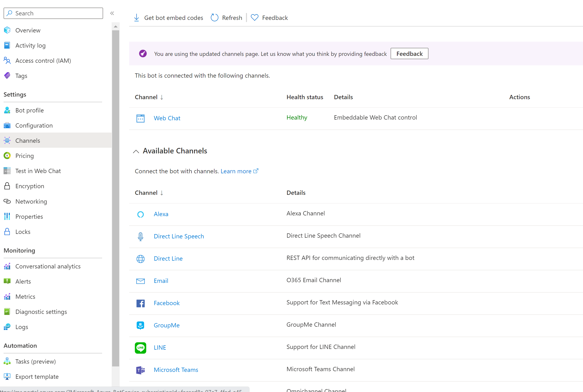Click the LINE channel icon
Image resolution: width=583 pixels, height=392 pixels.
141,347
